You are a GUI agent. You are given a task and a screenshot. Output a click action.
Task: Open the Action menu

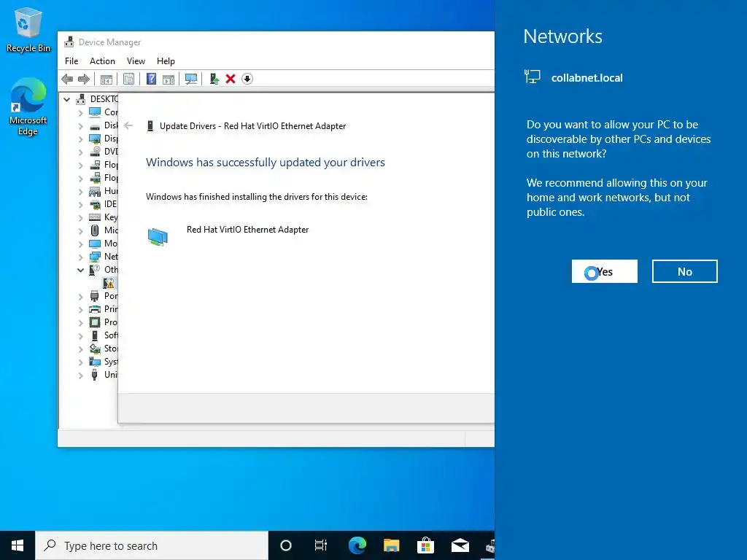tap(102, 61)
